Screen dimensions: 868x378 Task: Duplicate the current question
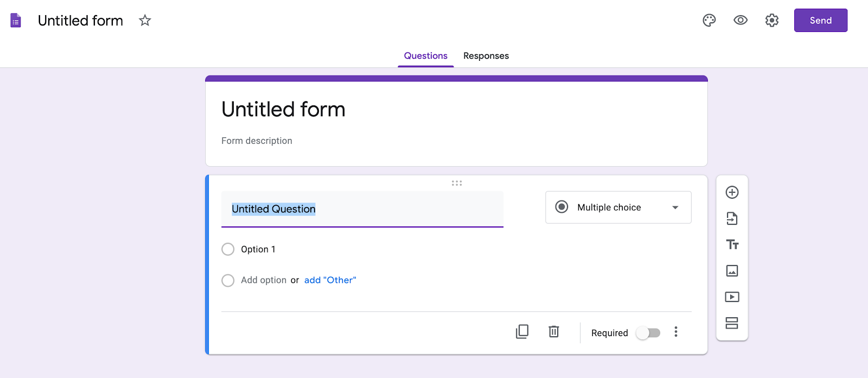522,332
